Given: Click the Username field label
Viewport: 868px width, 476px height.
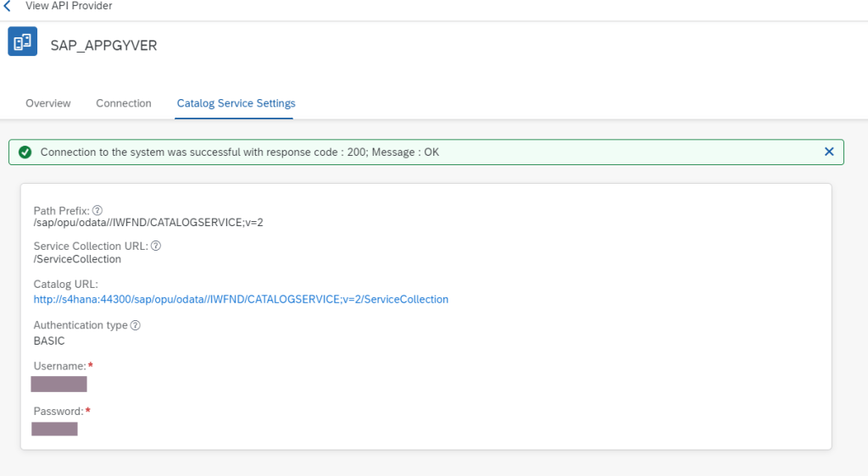Looking at the screenshot, I should pos(59,366).
